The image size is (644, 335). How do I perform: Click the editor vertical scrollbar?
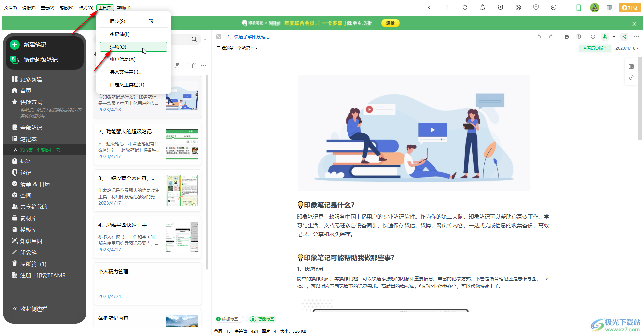640,98
